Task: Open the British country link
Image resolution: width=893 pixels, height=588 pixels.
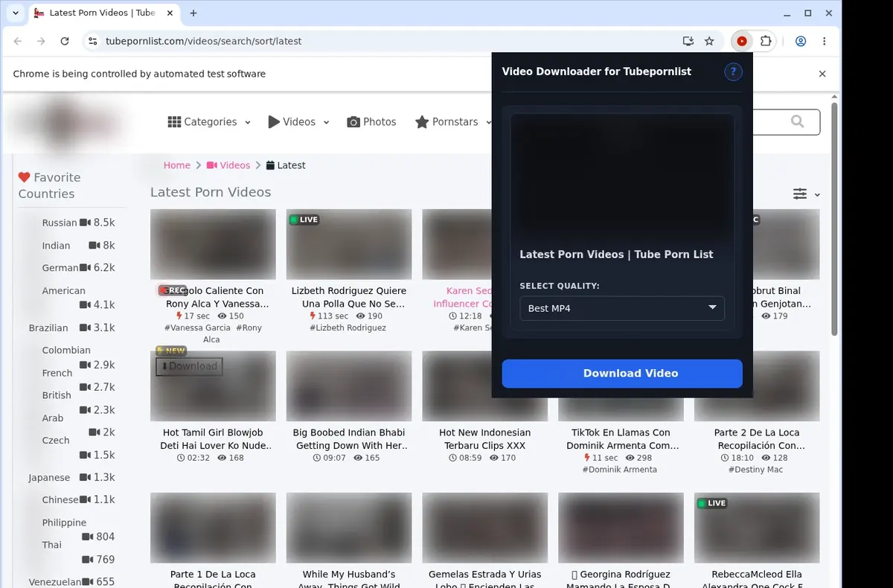Action: [x=57, y=395]
